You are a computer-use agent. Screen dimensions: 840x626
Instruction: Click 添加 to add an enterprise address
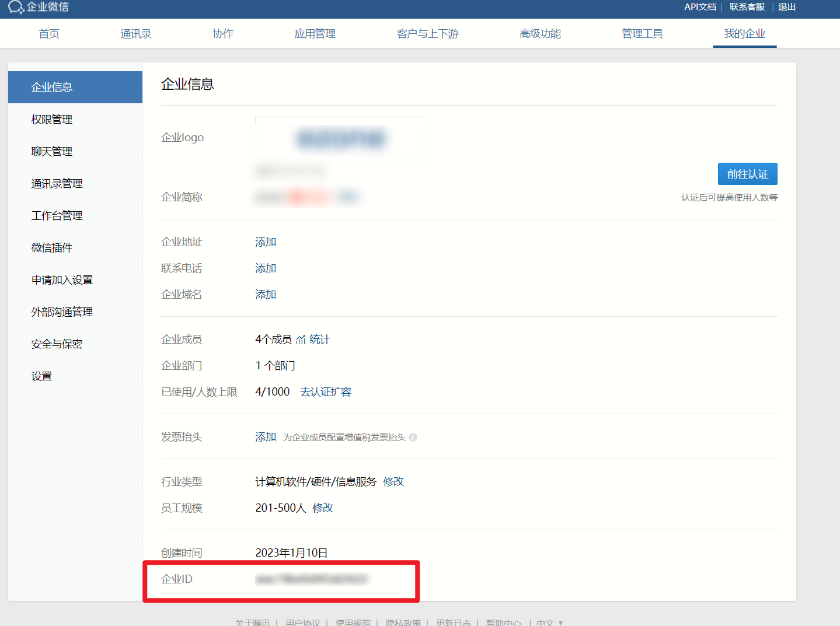pos(265,241)
